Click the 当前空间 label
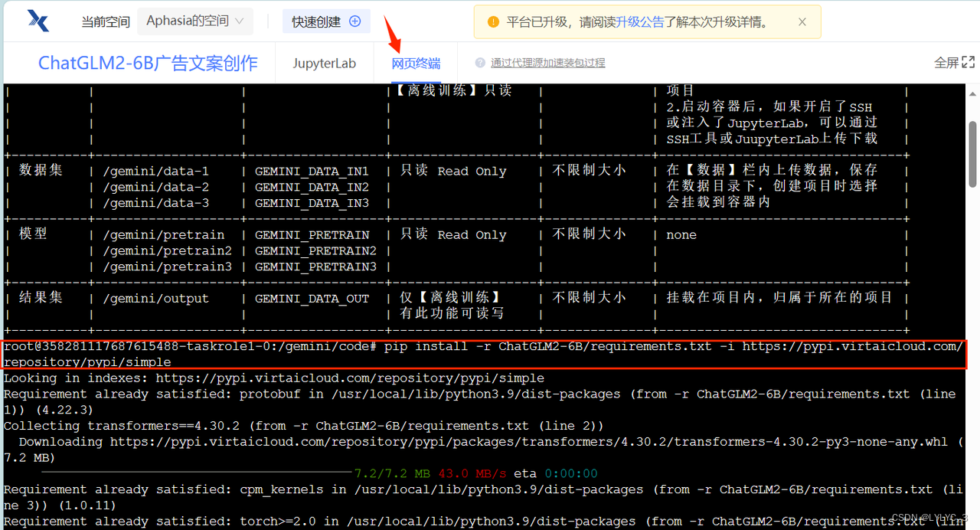This screenshot has width=980, height=530. coord(106,21)
